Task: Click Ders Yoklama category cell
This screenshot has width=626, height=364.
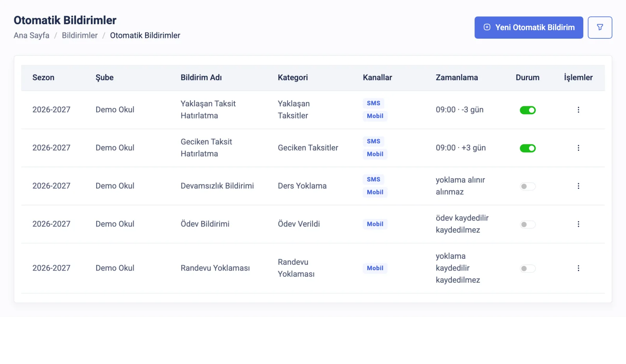Action: 302,186
